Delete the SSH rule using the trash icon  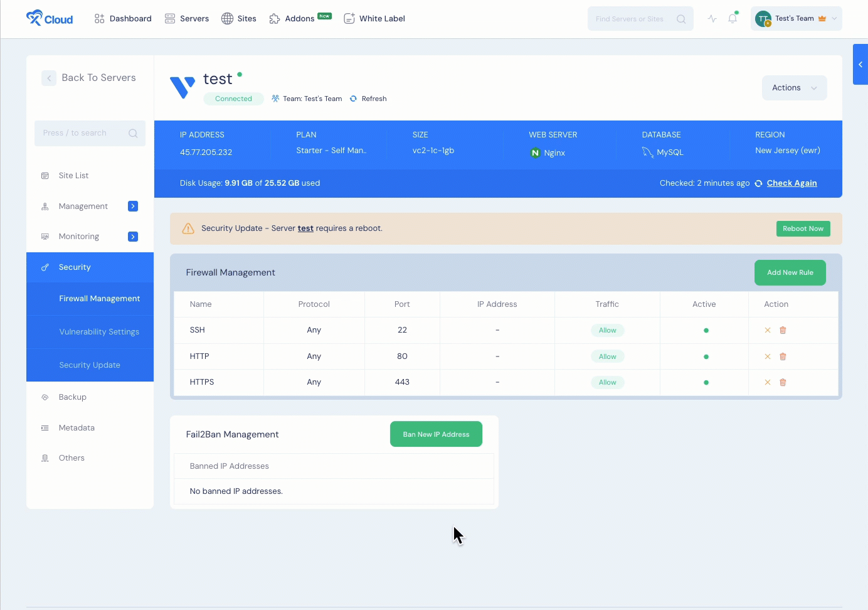coord(783,329)
